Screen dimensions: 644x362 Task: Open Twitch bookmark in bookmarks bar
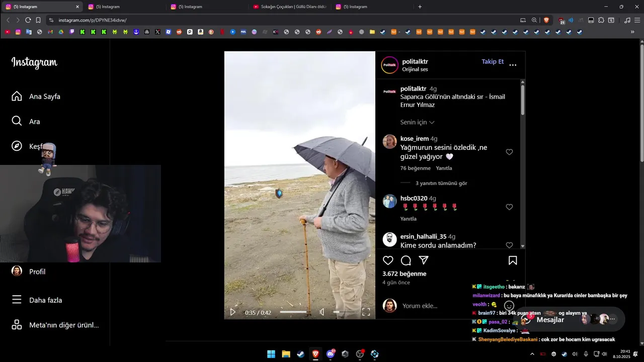72,32
